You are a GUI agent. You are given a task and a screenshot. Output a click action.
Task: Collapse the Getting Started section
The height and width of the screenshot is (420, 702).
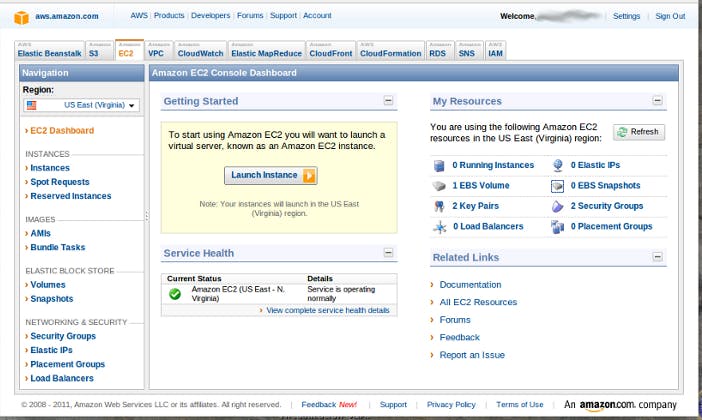pyautogui.click(x=388, y=101)
